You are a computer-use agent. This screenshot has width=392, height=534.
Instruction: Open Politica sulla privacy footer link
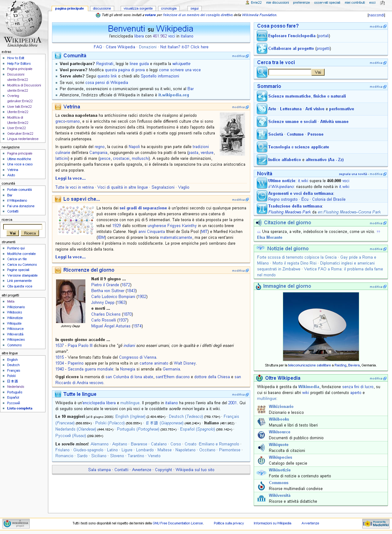pos(229,523)
